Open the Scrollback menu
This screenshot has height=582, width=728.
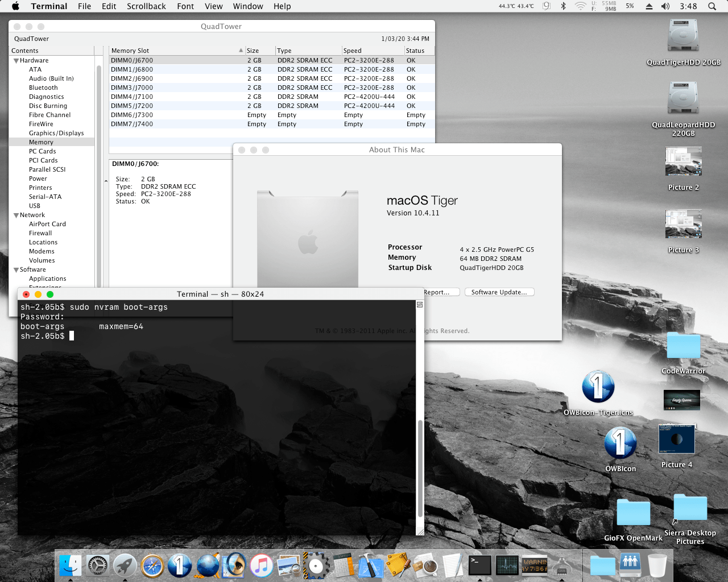point(146,6)
